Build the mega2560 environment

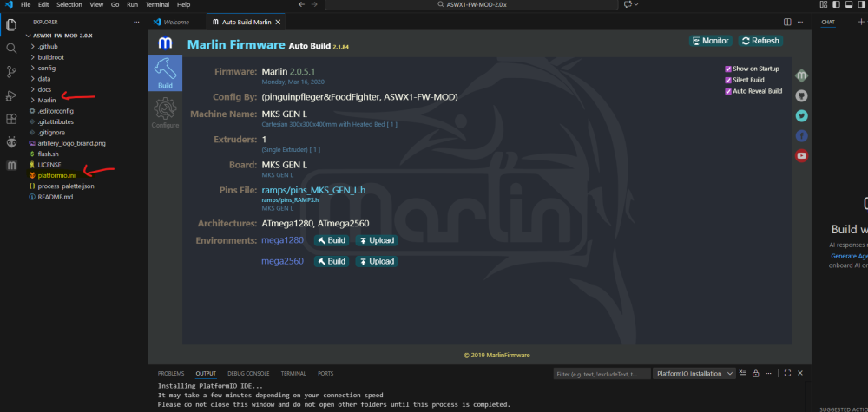[x=332, y=261]
